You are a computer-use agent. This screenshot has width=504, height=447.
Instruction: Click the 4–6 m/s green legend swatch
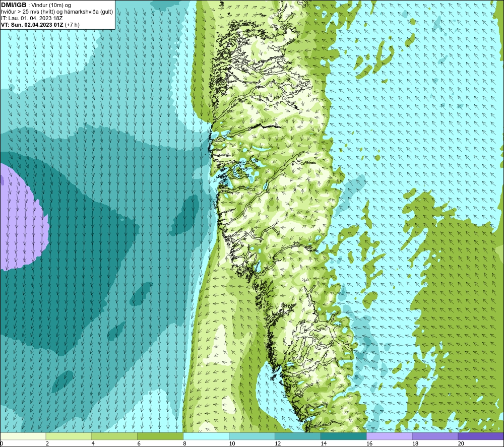[x=114, y=436]
